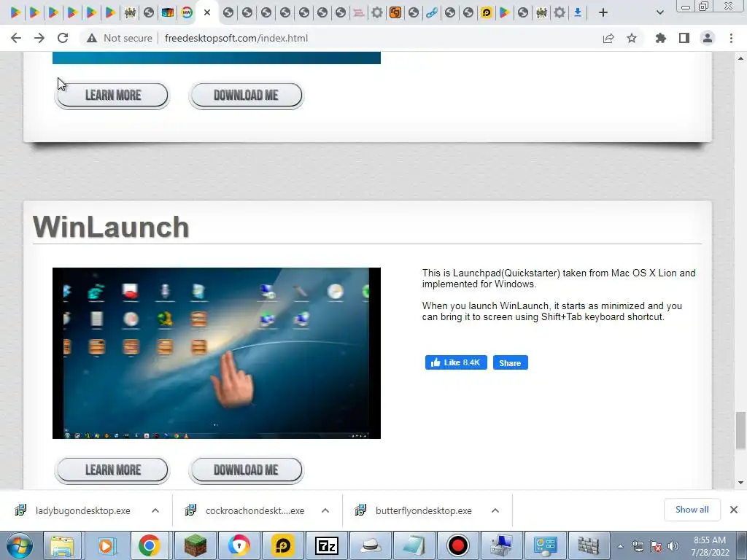747x560 pixels.
Task: Go forward in browser history
Action: (x=39, y=38)
